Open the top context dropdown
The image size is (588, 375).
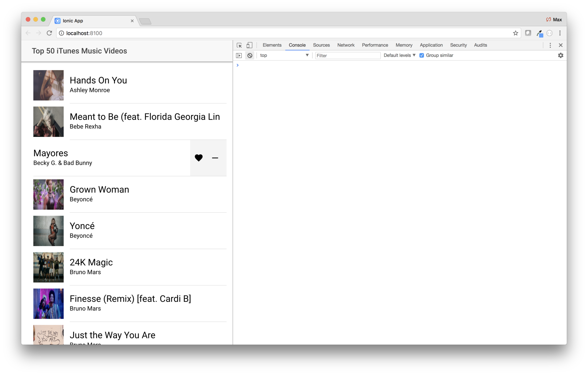pyautogui.click(x=284, y=55)
